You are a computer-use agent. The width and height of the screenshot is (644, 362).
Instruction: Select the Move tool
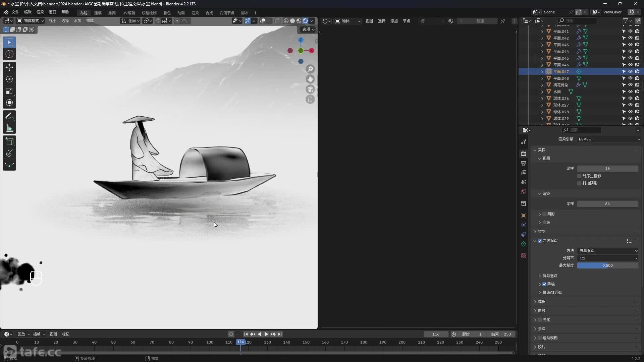[x=9, y=67]
